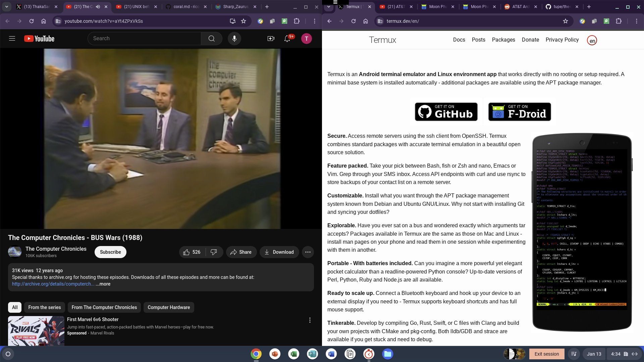Change language with the en selector
This screenshot has height=362, width=644.
(x=592, y=41)
